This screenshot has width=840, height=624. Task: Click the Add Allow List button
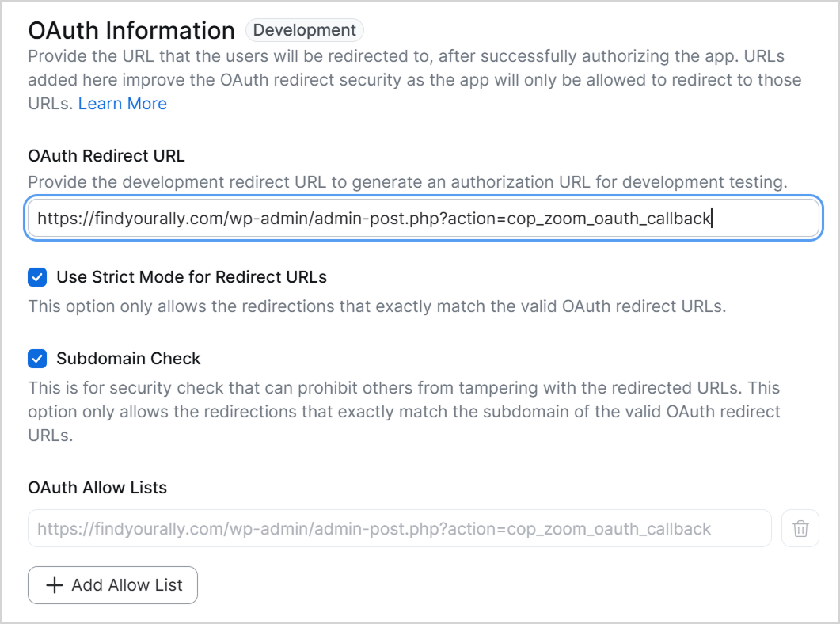(112, 585)
